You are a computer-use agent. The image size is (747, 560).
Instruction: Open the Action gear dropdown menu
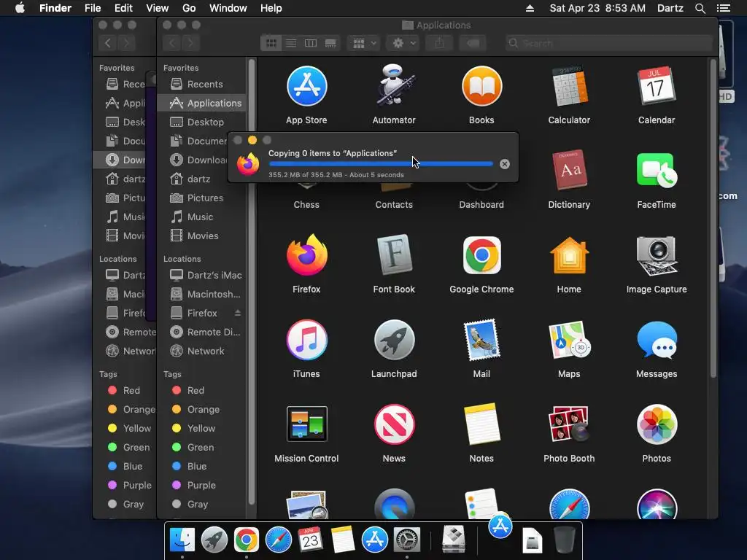(x=403, y=43)
